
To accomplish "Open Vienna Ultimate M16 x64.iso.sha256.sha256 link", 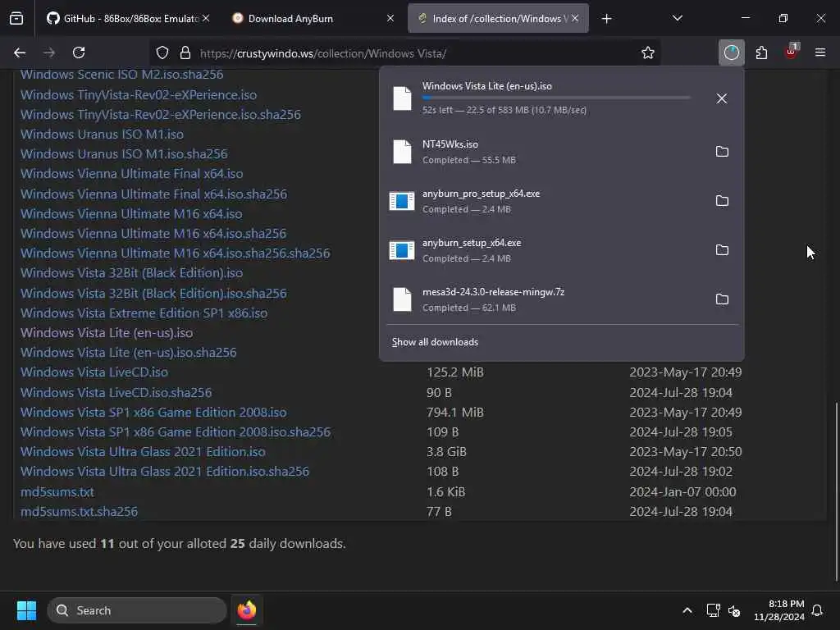I will pos(176,253).
